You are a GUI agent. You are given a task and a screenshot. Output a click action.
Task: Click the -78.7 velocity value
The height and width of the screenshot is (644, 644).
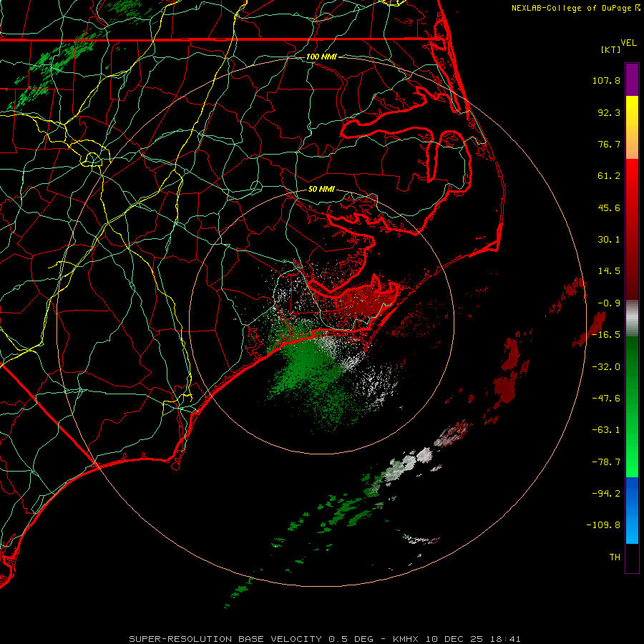[606, 462]
